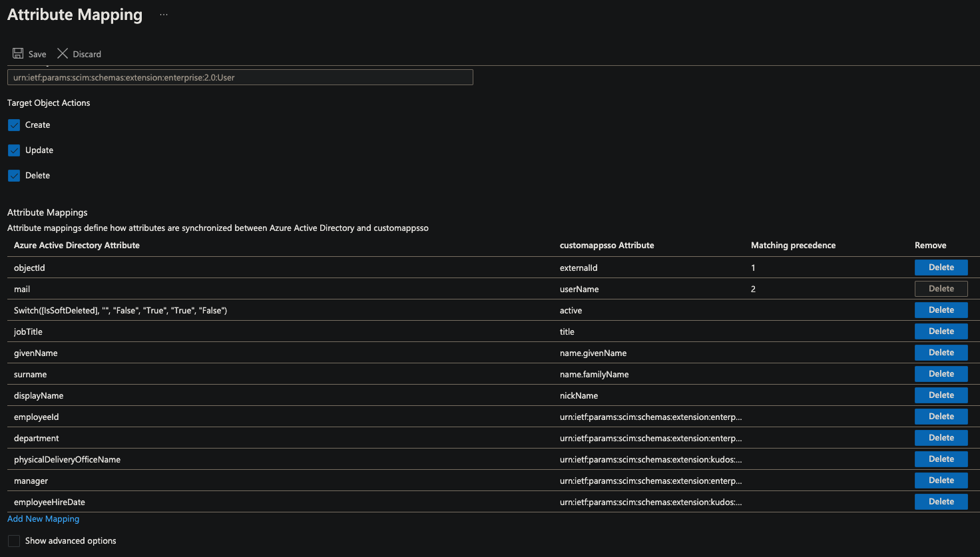Screen dimensions: 980x557
Task: Open the objectId attribute mapping
Action: pyautogui.click(x=29, y=268)
